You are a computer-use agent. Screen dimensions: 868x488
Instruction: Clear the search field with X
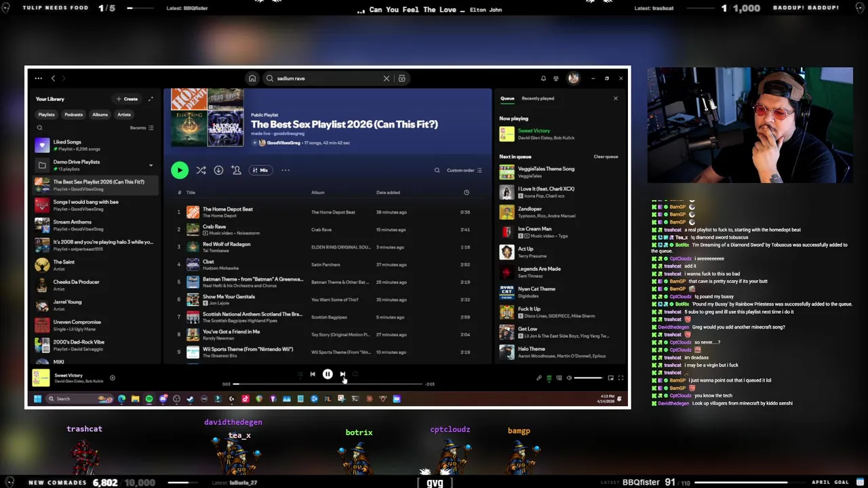point(387,79)
